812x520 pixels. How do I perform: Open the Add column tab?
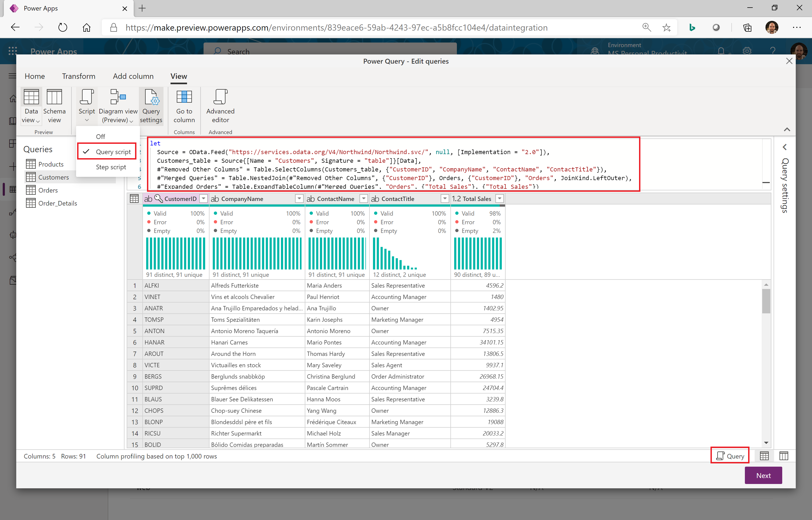133,76
